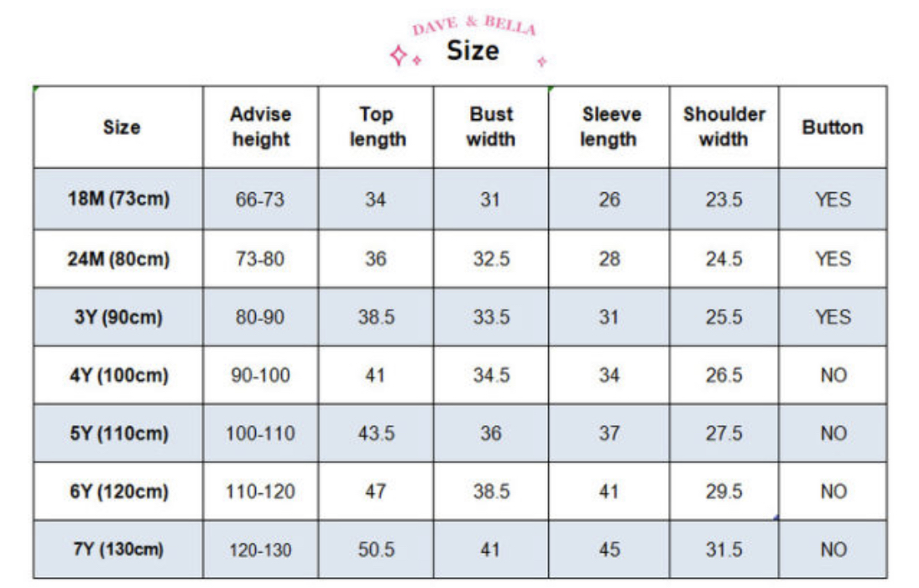The image size is (919, 588).
Task: Select the 18M (73cm) size row label
Action: [x=119, y=199]
